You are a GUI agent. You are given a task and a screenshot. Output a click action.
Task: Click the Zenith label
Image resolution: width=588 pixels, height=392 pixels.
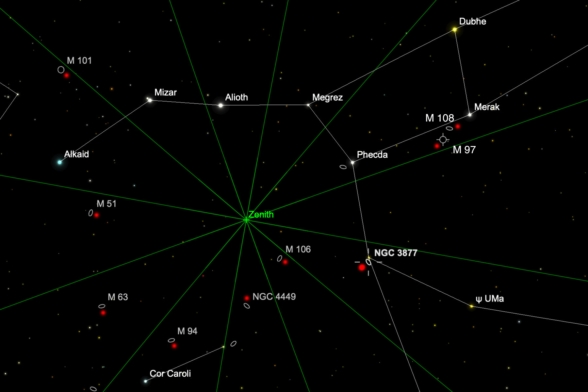[x=261, y=214]
